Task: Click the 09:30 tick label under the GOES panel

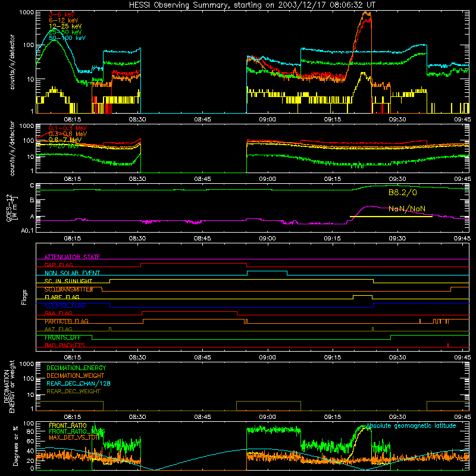Action: 397,239
